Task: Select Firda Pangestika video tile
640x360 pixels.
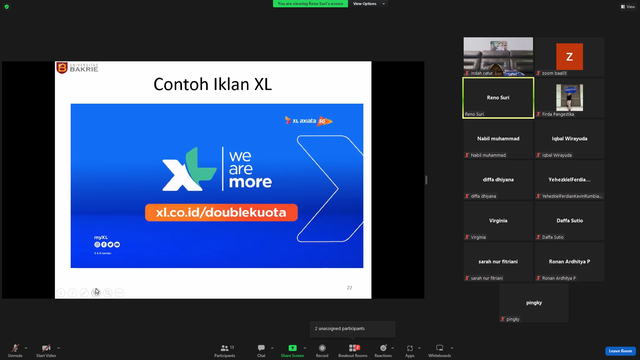Action: click(569, 98)
